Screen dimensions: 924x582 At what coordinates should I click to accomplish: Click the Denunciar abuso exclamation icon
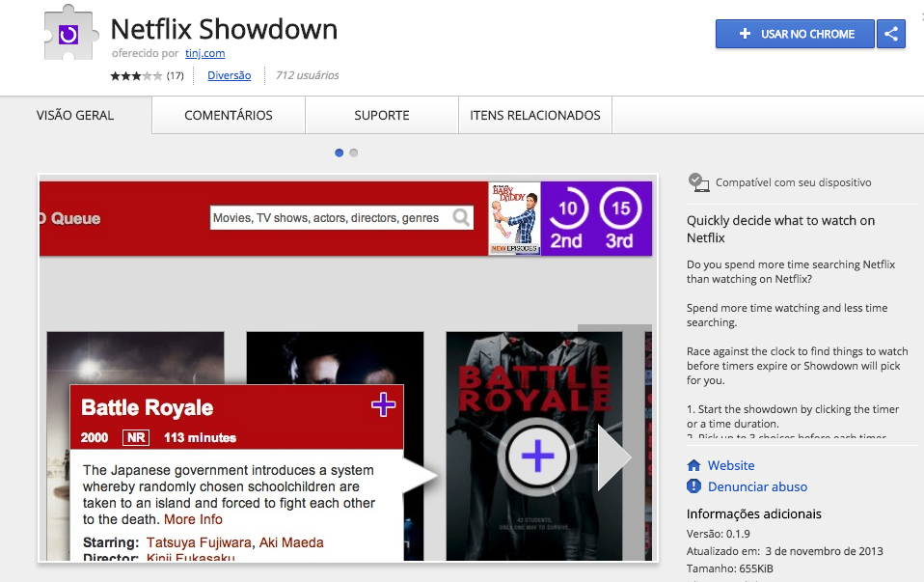click(694, 486)
